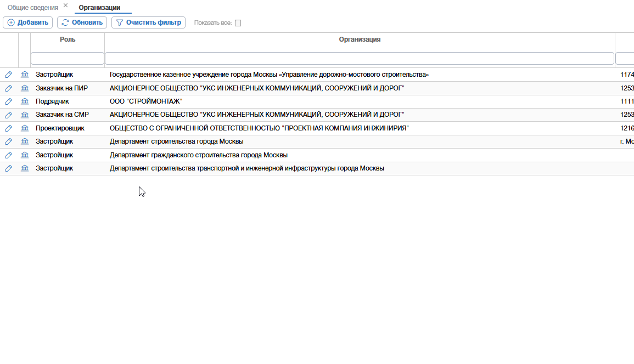
Task: Open organization card for Проектировщик row
Action: click(25, 128)
